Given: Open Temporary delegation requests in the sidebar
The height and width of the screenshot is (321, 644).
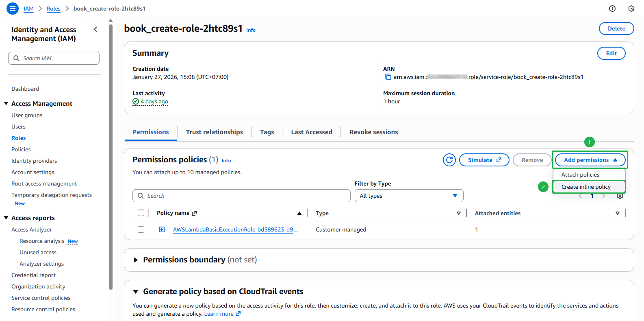Looking at the screenshot, I should pos(52,195).
